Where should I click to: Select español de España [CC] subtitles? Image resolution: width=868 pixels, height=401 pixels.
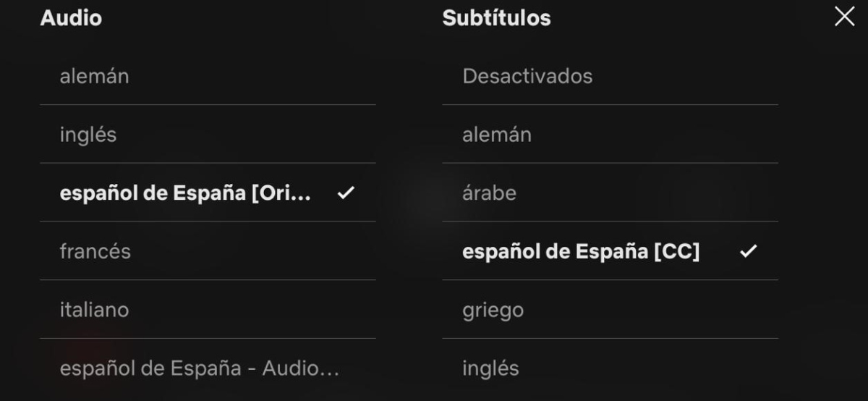pos(610,251)
